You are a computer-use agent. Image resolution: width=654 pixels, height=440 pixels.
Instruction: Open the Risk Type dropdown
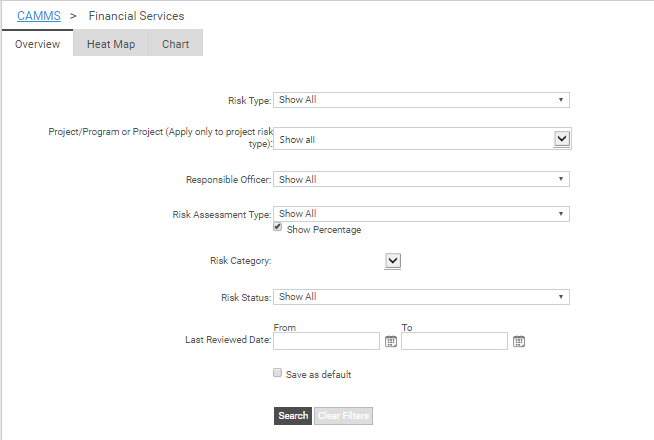pyautogui.click(x=421, y=100)
